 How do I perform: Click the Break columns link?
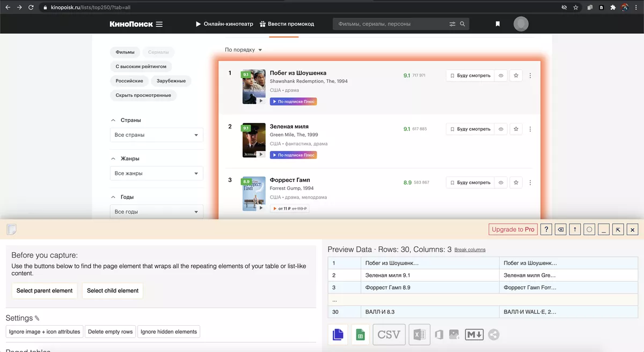click(x=470, y=250)
